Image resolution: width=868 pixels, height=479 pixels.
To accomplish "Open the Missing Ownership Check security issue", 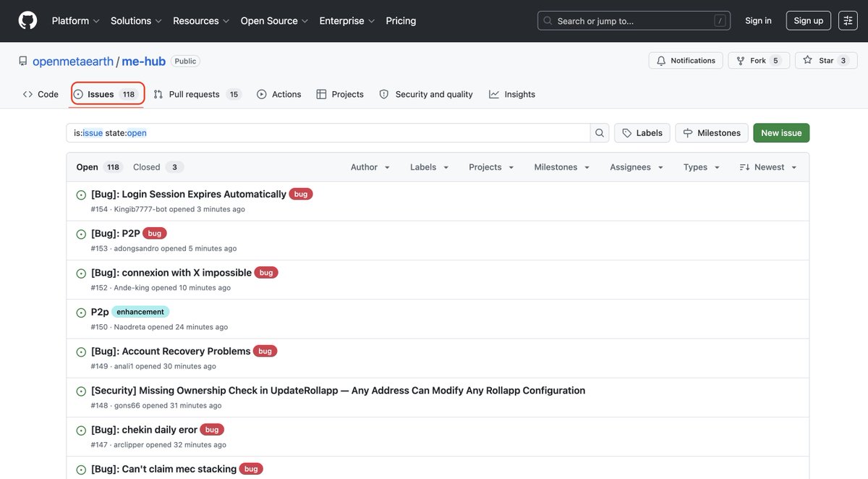I will coord(338,390).
